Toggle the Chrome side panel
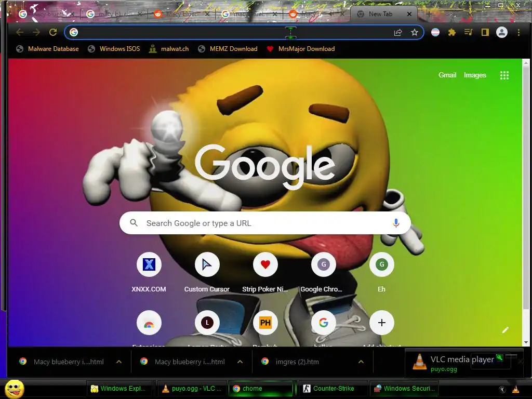Image resolution: width=532 pixels, height=399 pixels. click(485, 32)
